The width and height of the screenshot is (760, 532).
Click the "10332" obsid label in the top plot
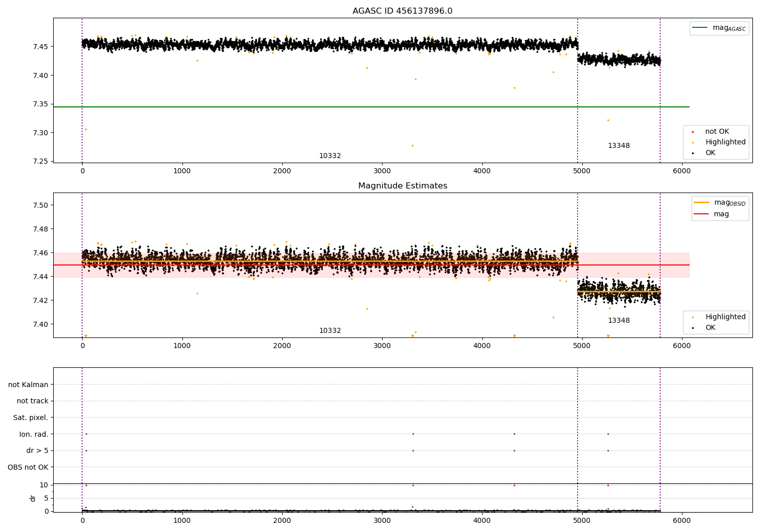point(330,156)
